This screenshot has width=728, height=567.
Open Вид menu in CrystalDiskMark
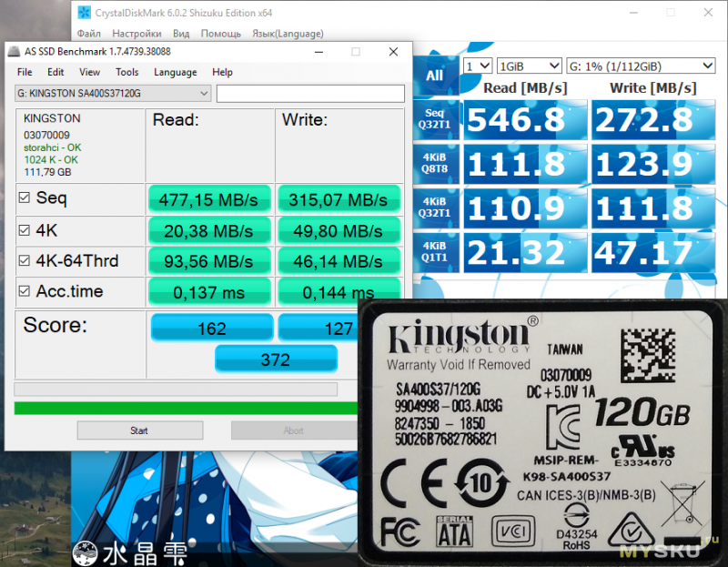coord(181,34)
